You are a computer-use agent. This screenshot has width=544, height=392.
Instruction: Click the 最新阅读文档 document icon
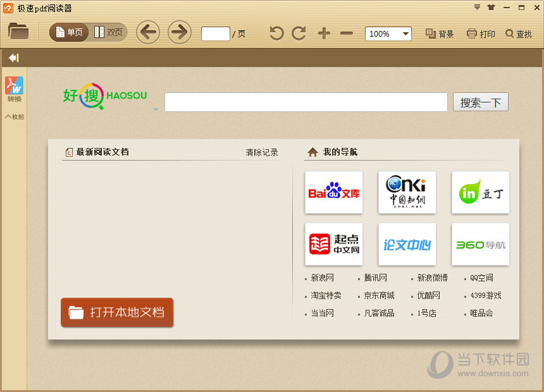click(69, 152)
